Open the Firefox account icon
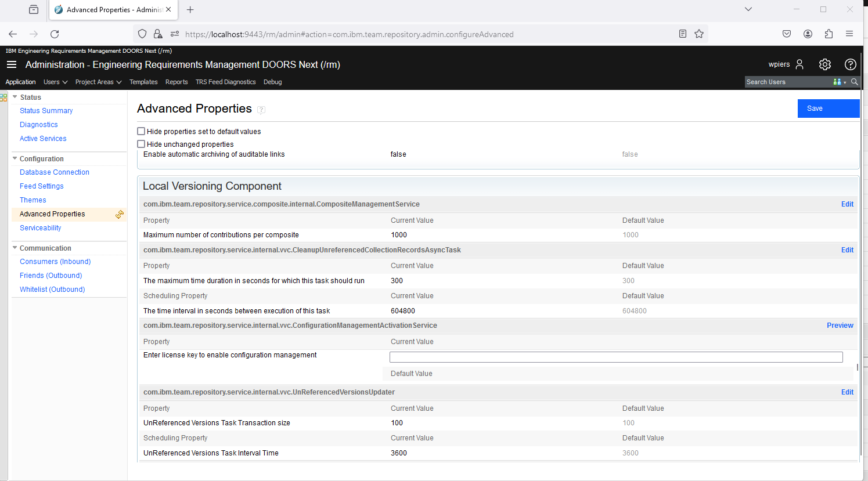868x481 pixels. (x=808, y=34)
